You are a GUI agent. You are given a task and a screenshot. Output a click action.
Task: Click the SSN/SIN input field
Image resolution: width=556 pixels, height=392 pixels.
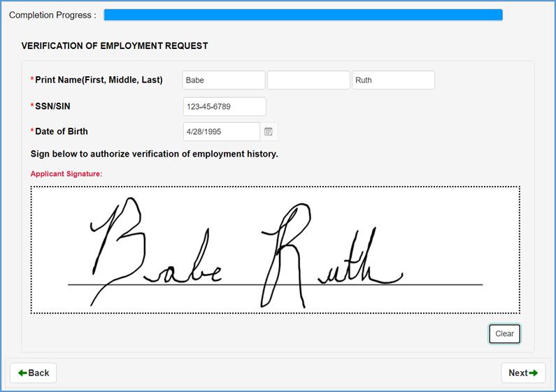(x=224, y=107)
